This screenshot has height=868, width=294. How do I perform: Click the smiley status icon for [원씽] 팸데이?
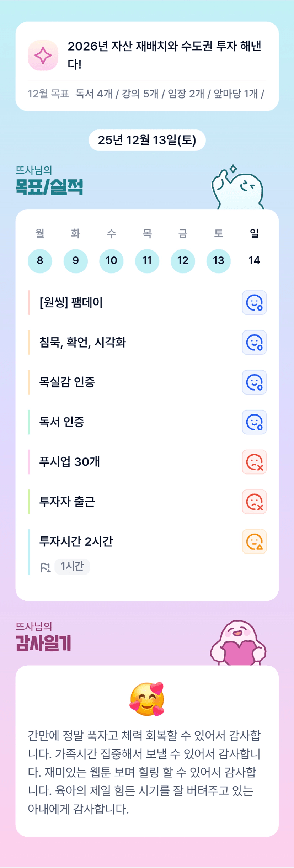pos(254,303)
